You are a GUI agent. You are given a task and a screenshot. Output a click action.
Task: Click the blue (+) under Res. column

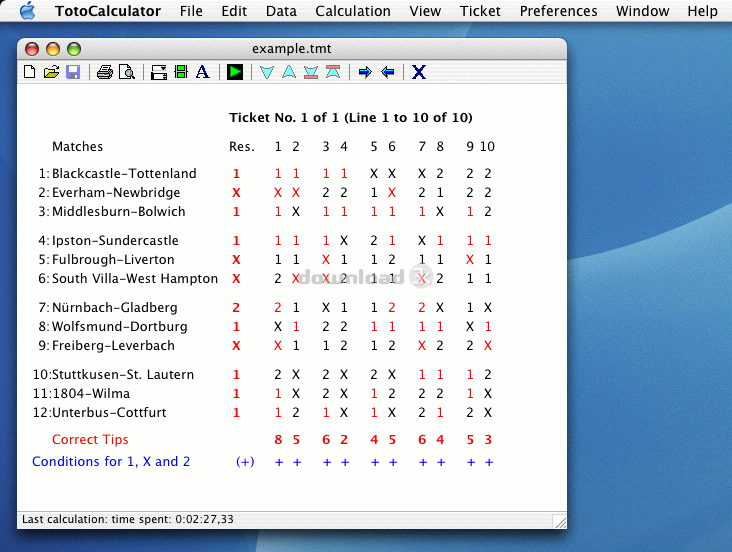pos(245,462)
